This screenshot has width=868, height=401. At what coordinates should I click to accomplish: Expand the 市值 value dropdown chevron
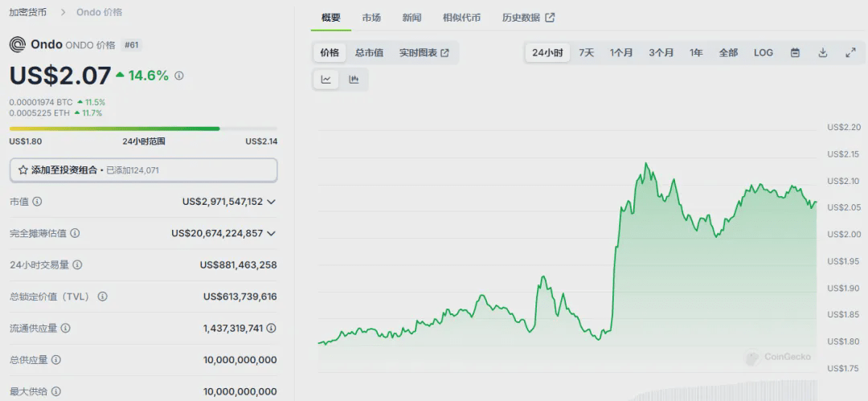pos(271,202)
